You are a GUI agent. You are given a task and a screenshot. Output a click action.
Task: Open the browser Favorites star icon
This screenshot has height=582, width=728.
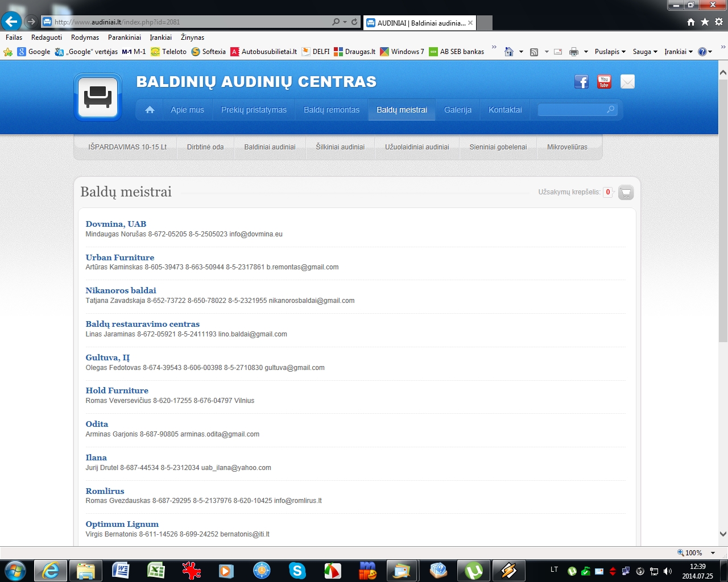tap(705, 22)
